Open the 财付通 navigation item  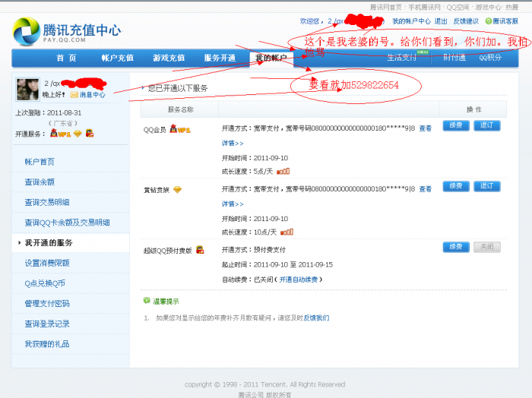454,58
